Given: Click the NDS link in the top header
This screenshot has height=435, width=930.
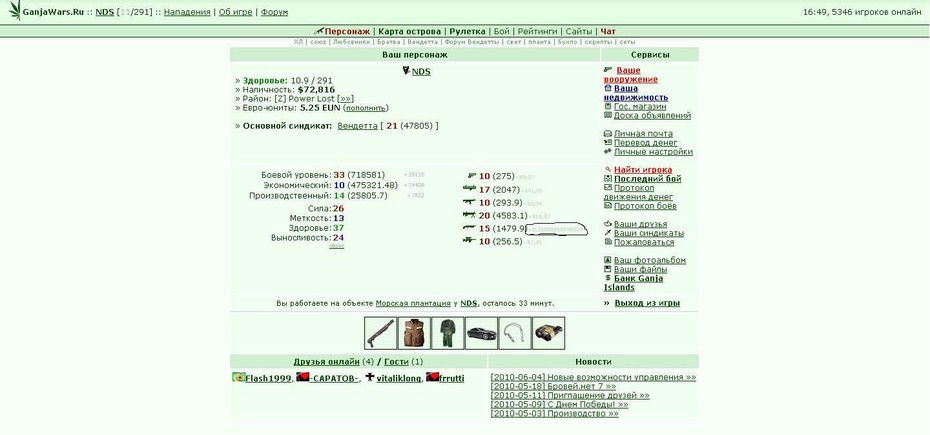Looking at the screenshot, I should [104, 12].
